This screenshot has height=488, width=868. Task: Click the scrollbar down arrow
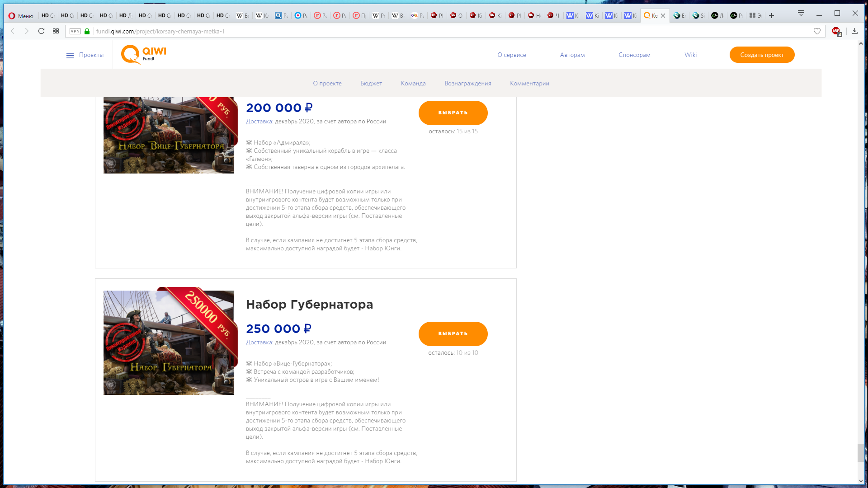[x=860, y=481]
